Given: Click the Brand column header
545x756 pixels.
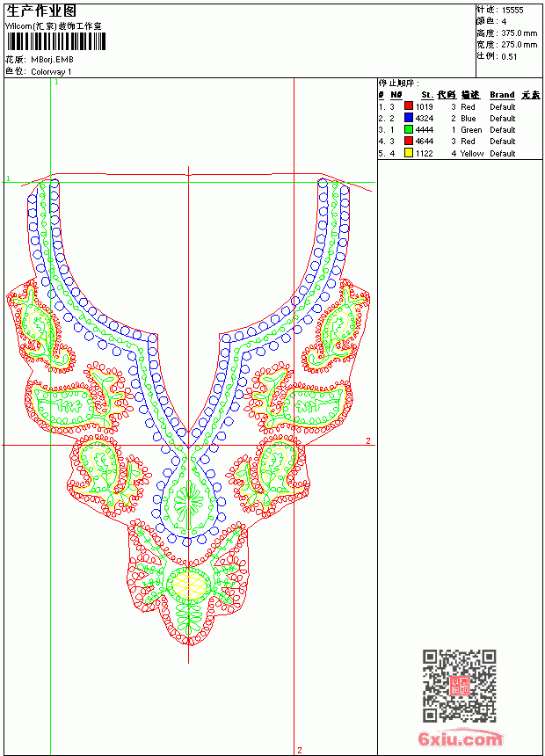Looking at the screenshot, I should coord(502,95).
